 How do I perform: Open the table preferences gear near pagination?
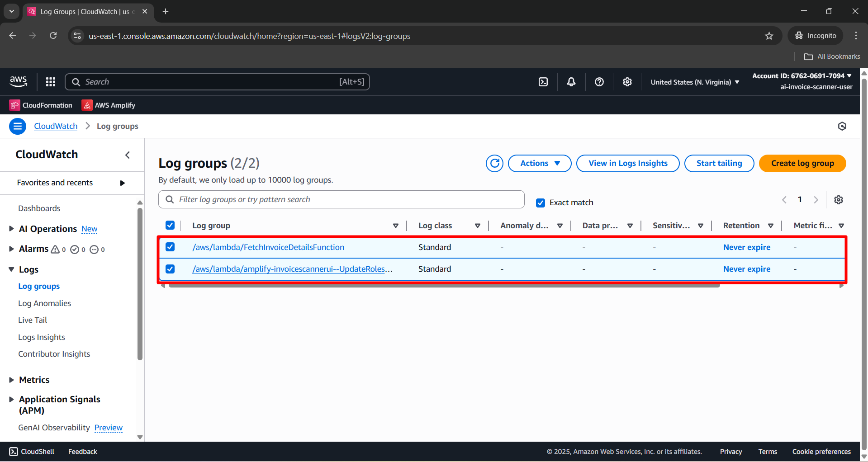point(839,199)
